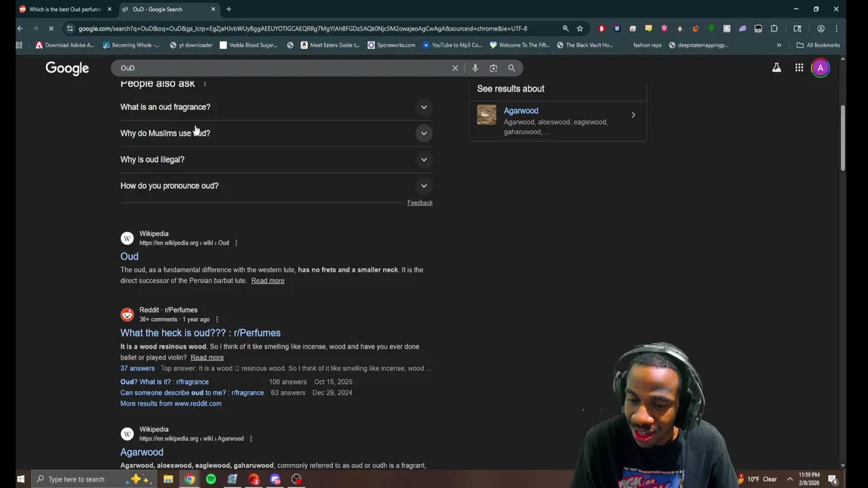The width and height of the screenshot is (868, 488).
Task: Open options for Wikipedia Agarwood result
Action: [251, 439]
